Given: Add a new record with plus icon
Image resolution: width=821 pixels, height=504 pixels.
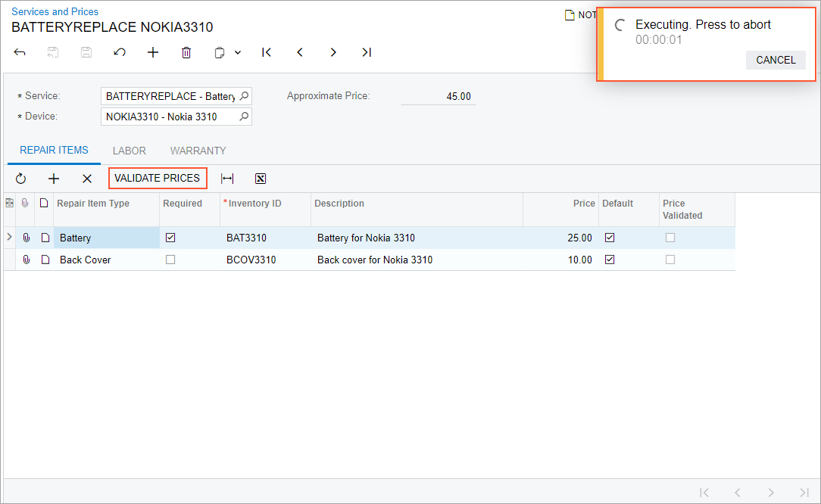Looking at the screenshot, I should tap(153, 52).
